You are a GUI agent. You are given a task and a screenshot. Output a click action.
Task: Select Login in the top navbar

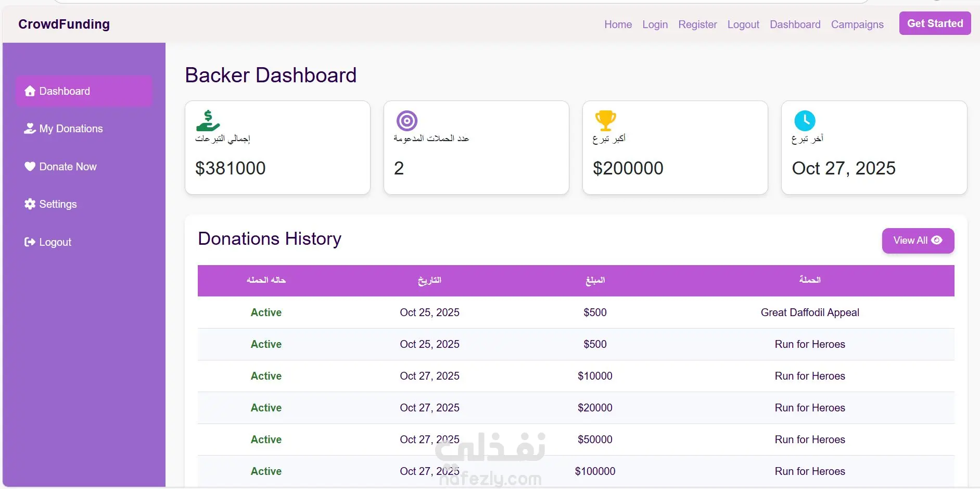tap(655, 24)
